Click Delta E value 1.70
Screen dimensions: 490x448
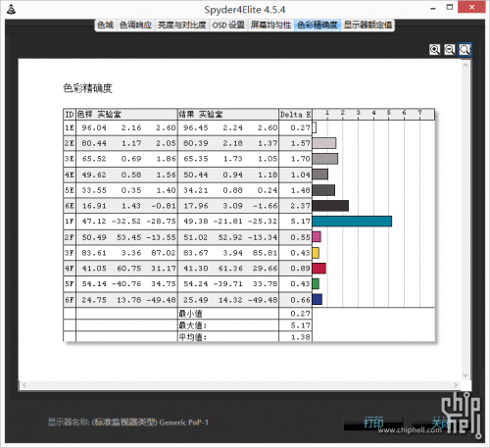(x=300, y=159)
